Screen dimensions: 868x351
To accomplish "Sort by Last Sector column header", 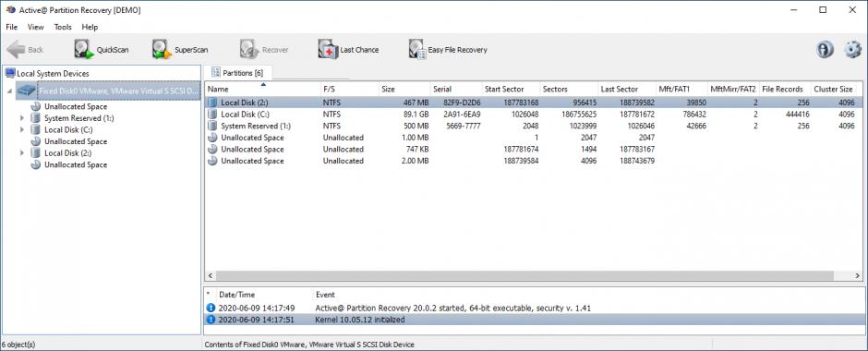I will [x=627, y=89].
